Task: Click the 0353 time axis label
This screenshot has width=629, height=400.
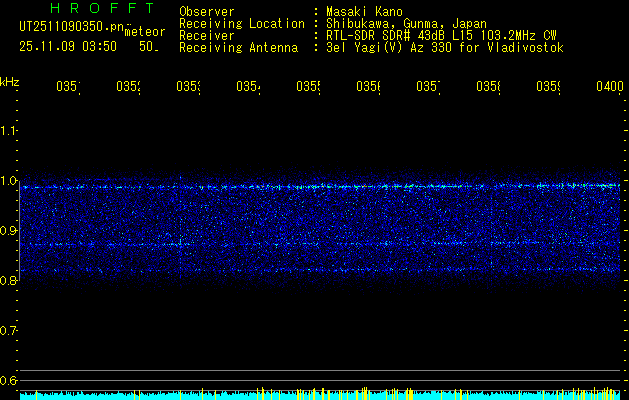Action: coord(188,86)
